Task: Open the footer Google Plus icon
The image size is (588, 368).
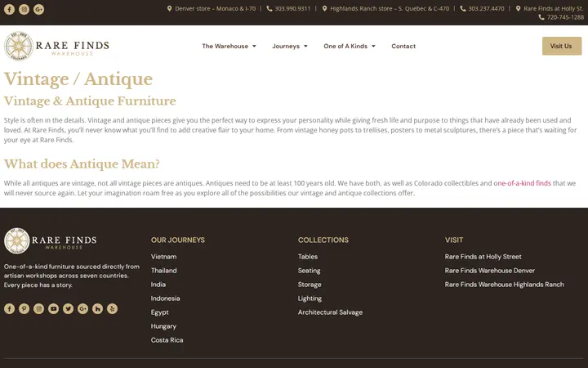Action: point(82,308)
